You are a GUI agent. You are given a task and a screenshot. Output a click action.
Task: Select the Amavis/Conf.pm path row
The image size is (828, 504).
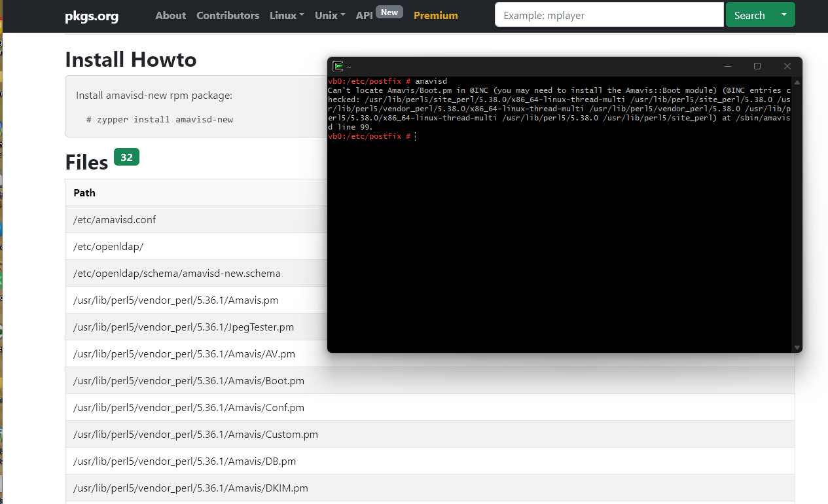[430, 407]
